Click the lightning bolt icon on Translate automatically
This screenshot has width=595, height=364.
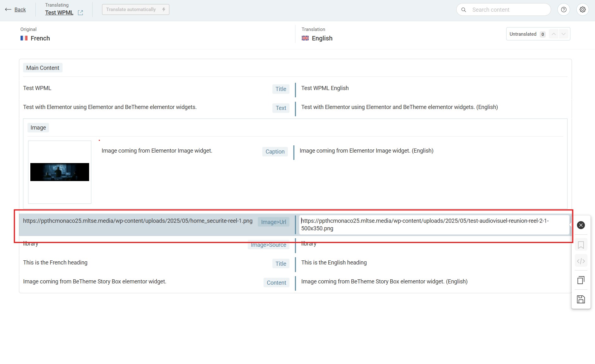tap(164, 9)
